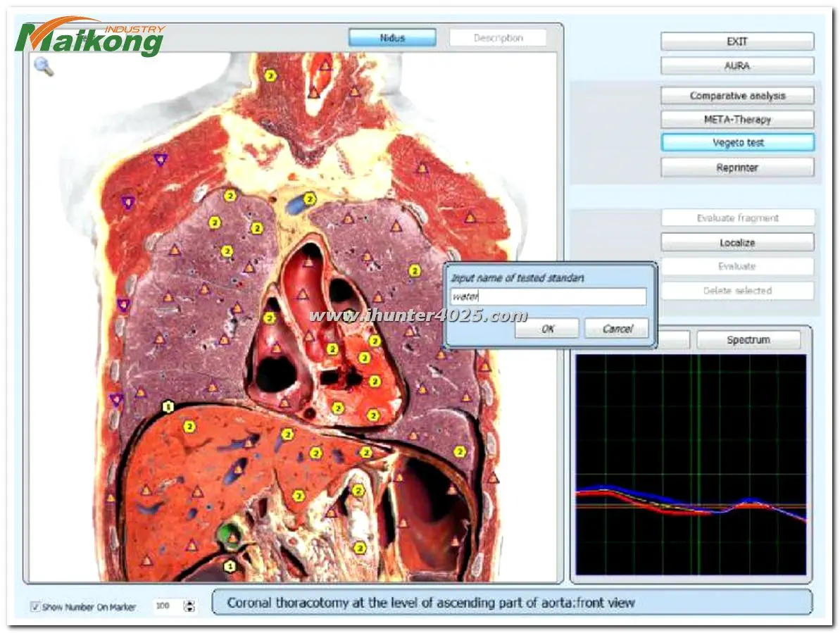Click the EXIT button
This screenshot has height=633, width=840.
[x=737, y=42]
